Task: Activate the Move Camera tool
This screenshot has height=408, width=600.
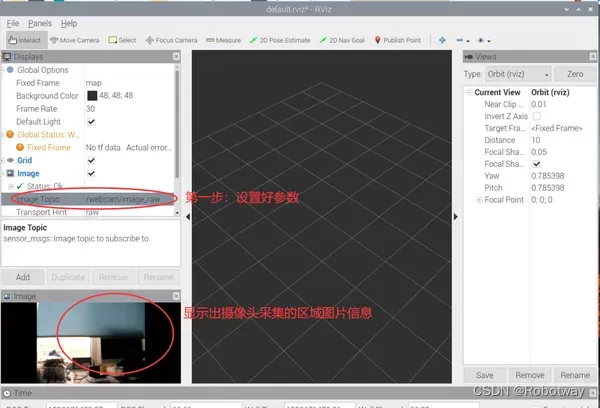Action: (x=75, y=40)
